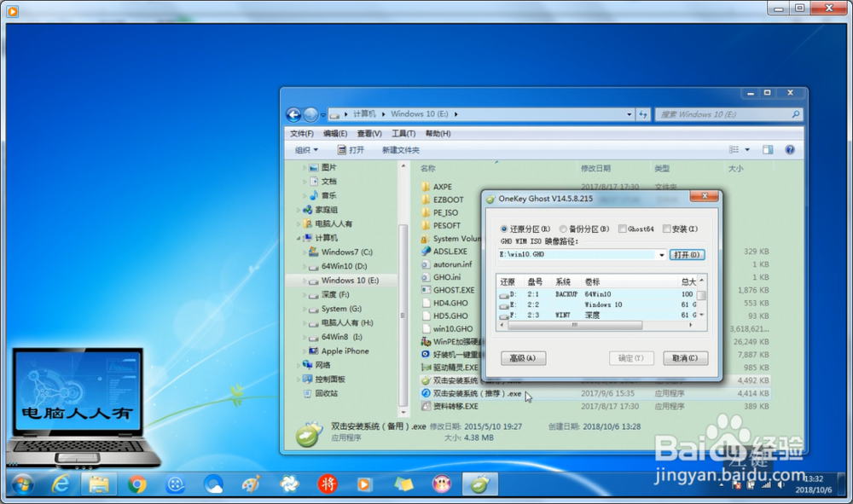853x504 pixels.
Task: Select 双击安装系统（推荐）.exe file
Action: point(477,393)
